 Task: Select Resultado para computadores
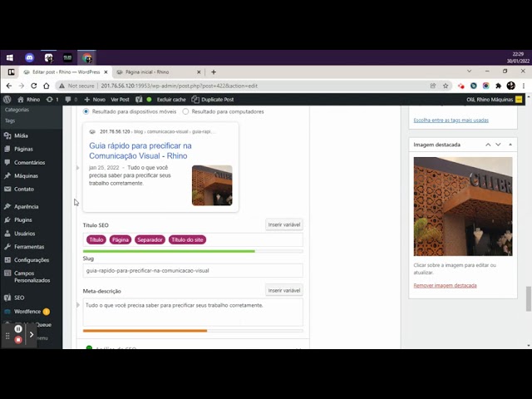click(x=185, y=111)
